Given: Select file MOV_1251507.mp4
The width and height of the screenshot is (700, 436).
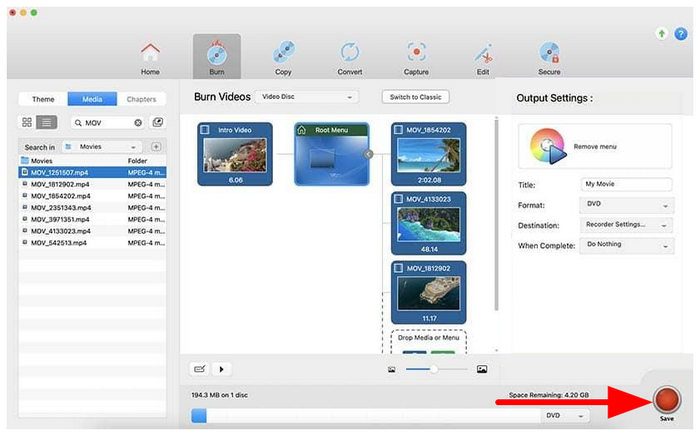Looking at the screenshot, I should [92, 172].
